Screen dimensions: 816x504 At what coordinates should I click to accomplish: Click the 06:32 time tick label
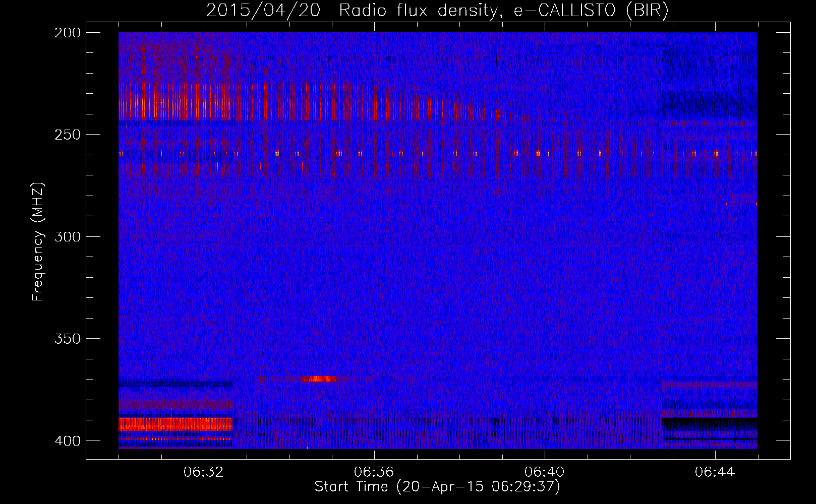click(x=203, y=472)
